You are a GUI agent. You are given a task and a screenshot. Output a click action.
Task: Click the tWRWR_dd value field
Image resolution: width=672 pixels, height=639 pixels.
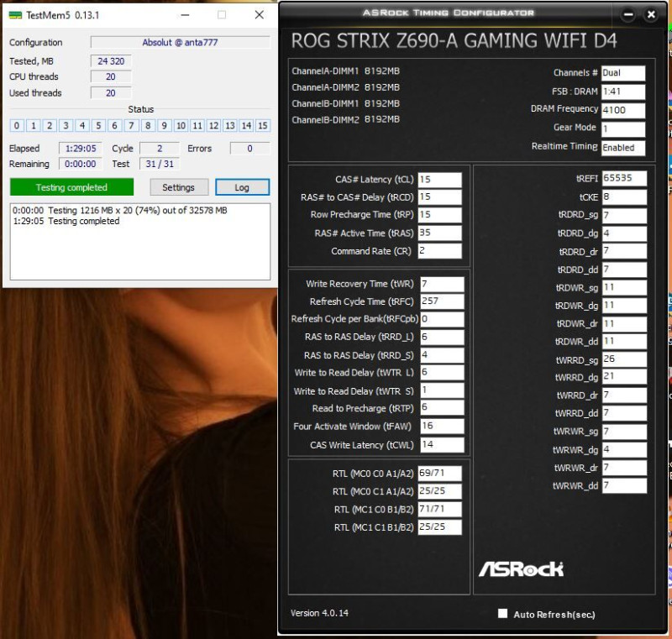click(624, 486)
